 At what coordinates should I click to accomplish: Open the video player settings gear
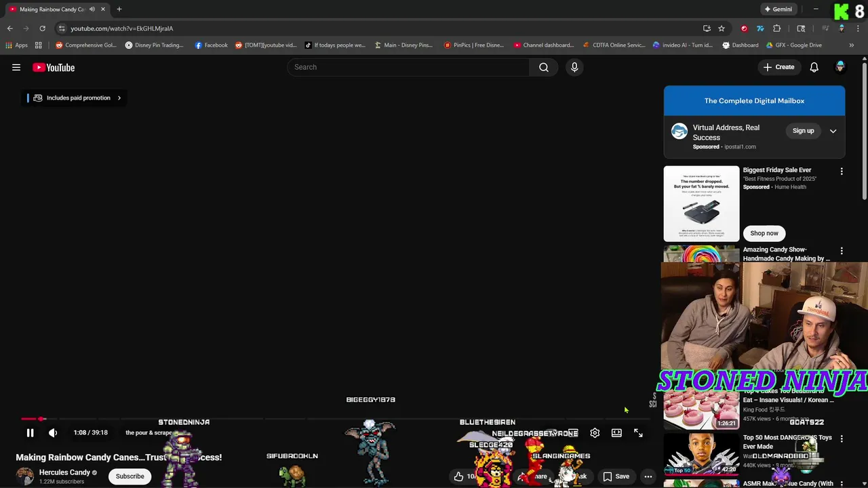tap(595, 432)
